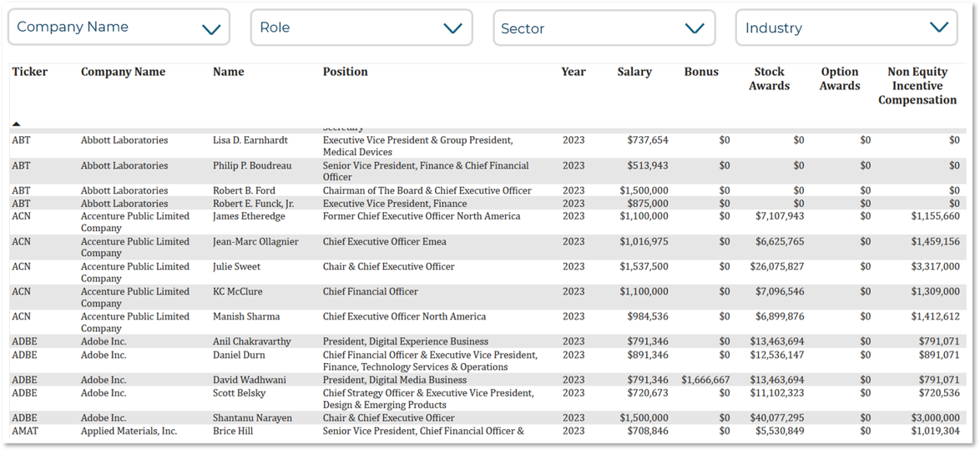The height and width of the screenshot is (450, 980).
Task: Click the Ticker column header
Action: tap(30, 72)
